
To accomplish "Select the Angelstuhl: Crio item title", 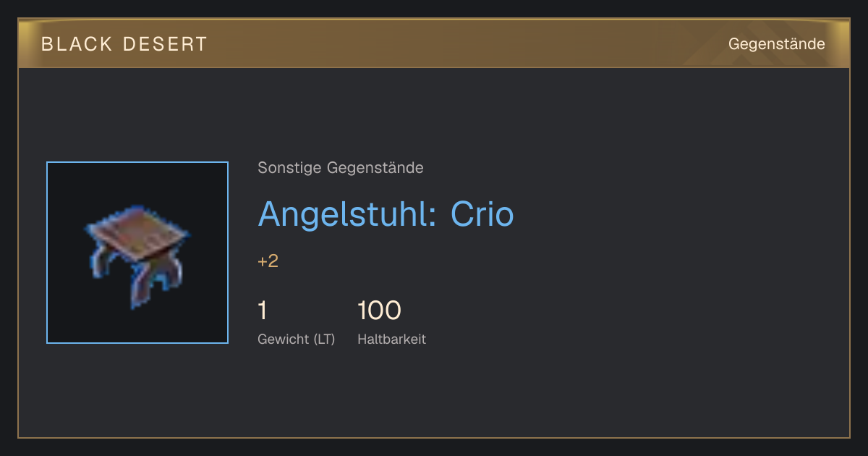I will tap(386, 214).
